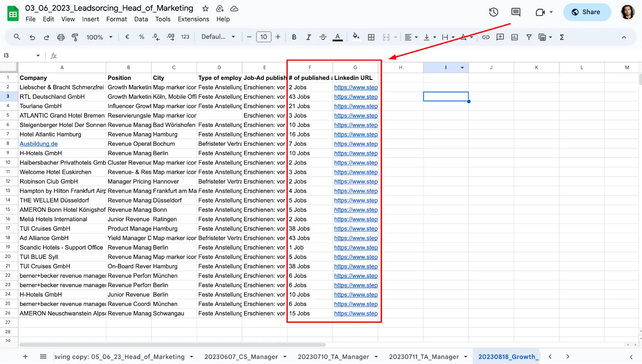Open horizontal align dropdown
This screenshot has height=364, width=642.
click(x=411, y=37)
